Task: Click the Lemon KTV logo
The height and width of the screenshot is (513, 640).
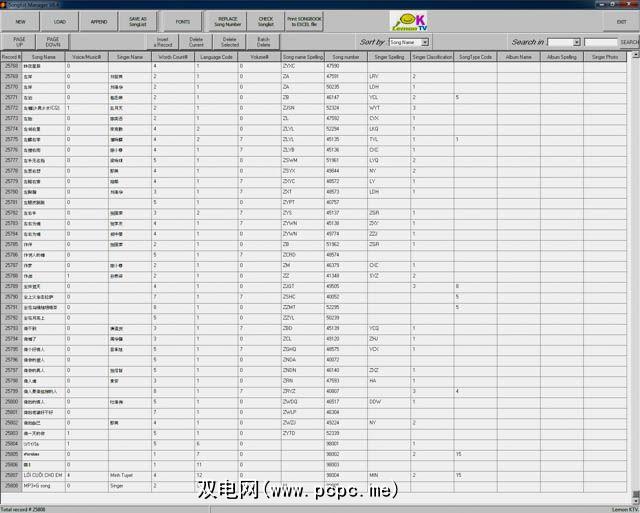Action: 409,22
